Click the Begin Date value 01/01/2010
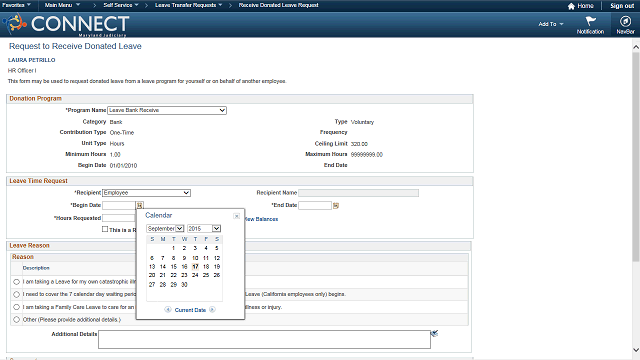Viewport: 640px width, 360px height. (123, 166)
